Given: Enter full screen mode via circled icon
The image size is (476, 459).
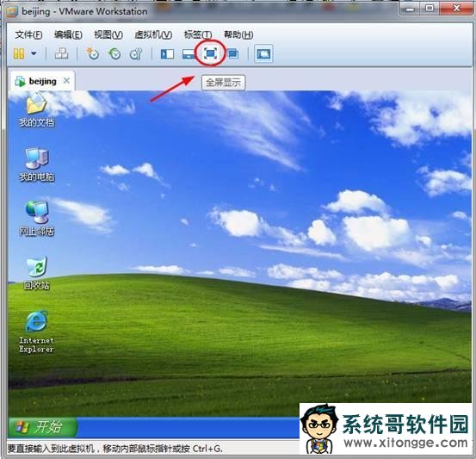Looking at the screenshot, I should tap(210, 53).
